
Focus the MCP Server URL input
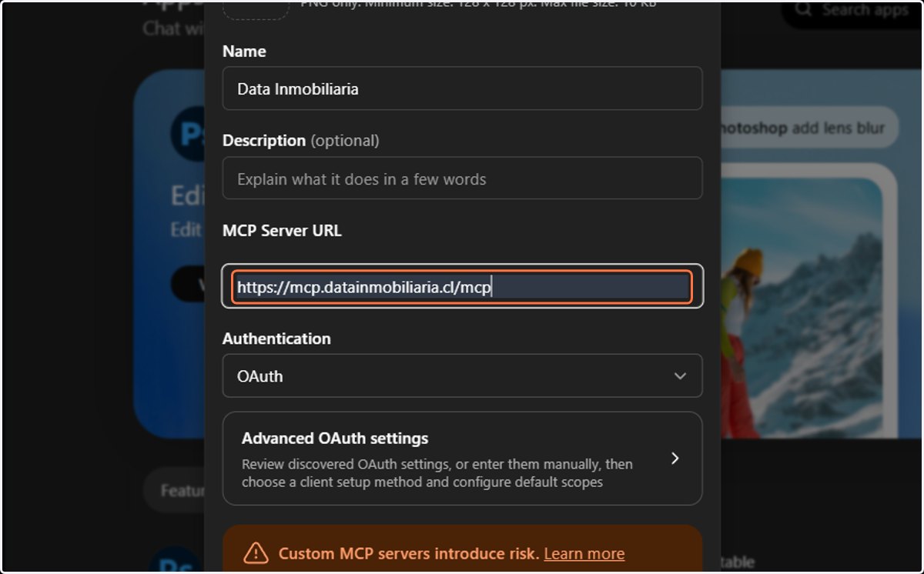462,287
